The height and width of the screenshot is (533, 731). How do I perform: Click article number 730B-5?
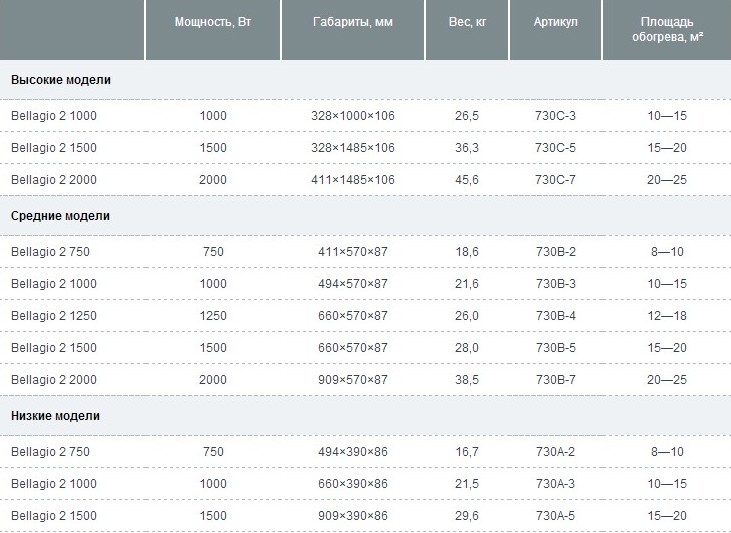[x=556, y=347]
